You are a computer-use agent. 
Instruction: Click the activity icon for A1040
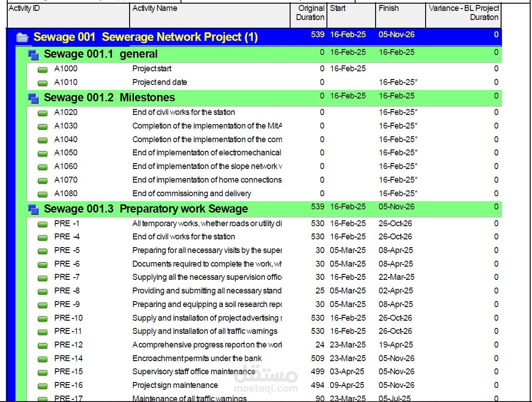pyautogui.click(x=42, y=140)
